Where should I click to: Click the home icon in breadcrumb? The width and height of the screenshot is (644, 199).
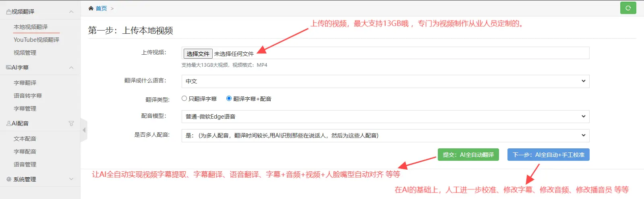click(91, 8)
